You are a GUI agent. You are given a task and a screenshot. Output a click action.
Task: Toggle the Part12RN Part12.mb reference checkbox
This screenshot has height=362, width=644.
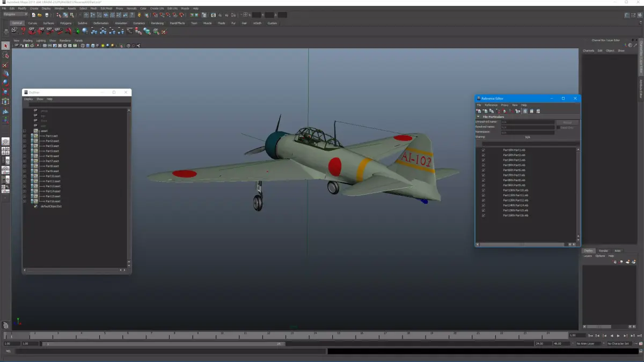[x=483, y=200]
